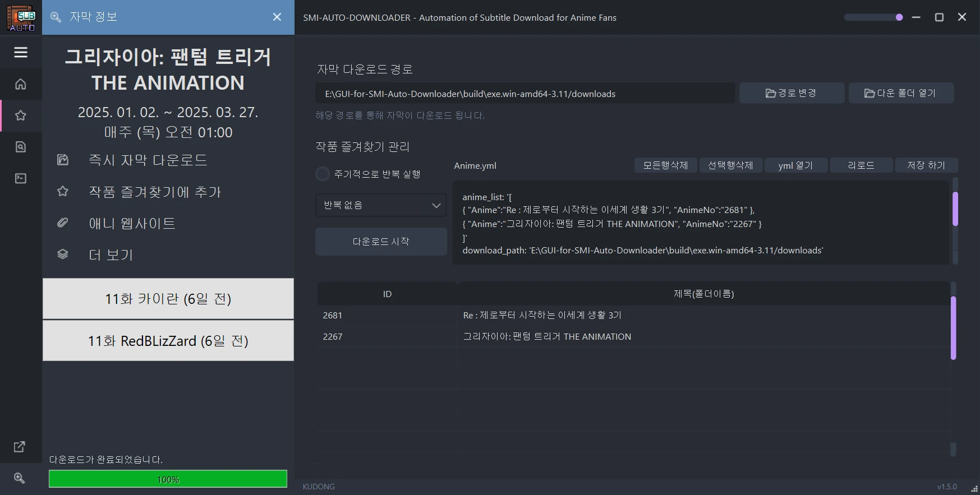This screenshot has height=495, width=980.
Task: Click the v1.5.0 version label
Action: click(947, 487)
